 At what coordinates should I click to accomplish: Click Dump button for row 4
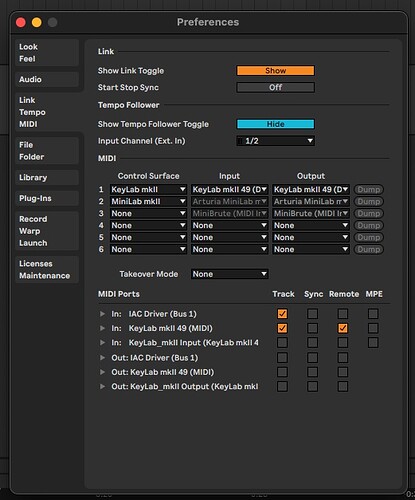coord(369,225)
